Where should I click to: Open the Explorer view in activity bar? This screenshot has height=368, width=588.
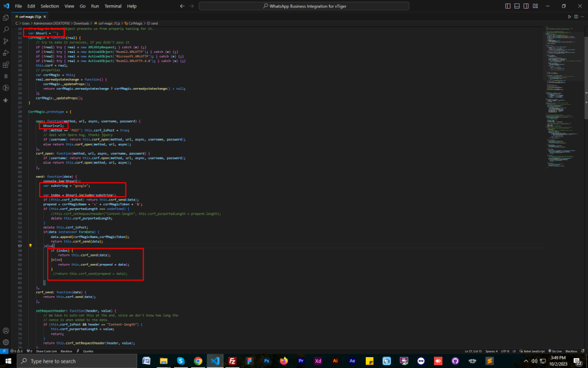pos(6,18)
